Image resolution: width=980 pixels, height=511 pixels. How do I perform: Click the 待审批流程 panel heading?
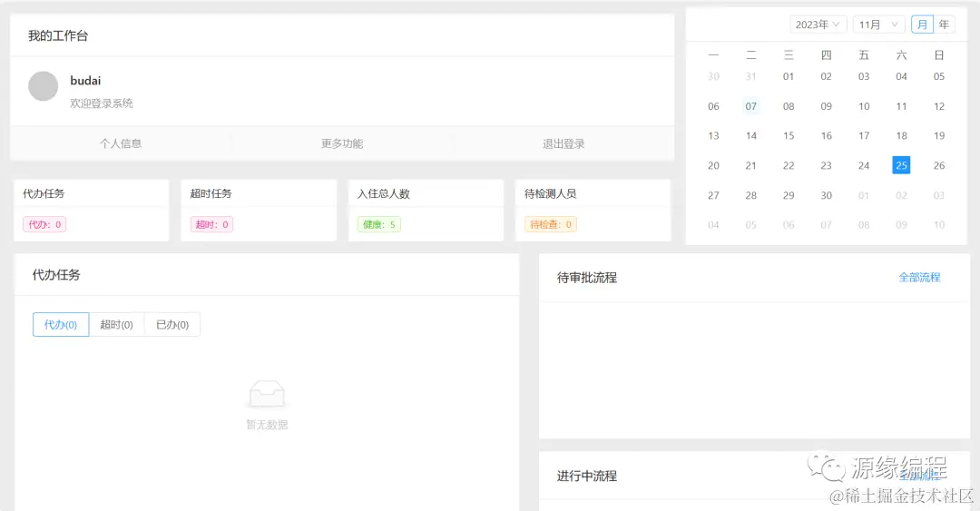(x=587, y=278)
